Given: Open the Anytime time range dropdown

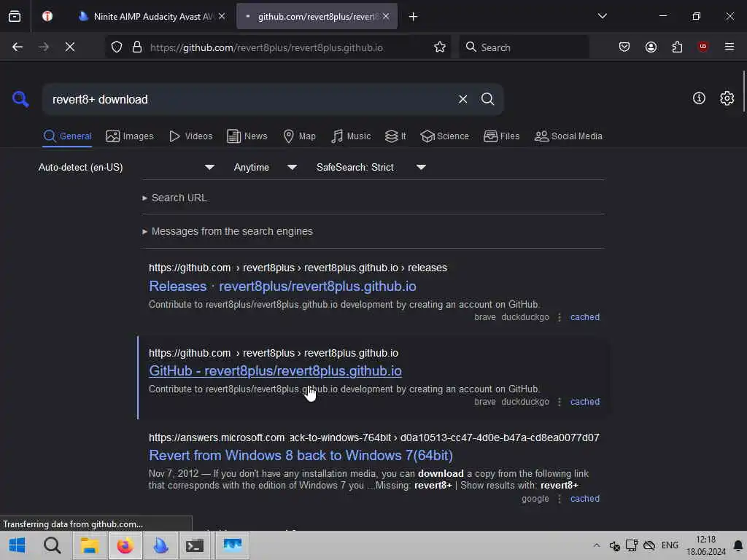Looking at the screenshot, I should pos(264,167).
